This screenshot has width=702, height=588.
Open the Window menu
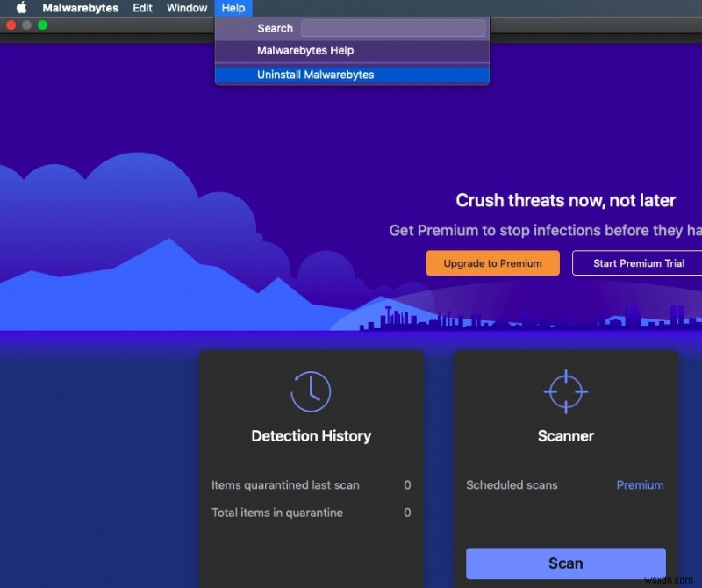[x=186, y=8]
